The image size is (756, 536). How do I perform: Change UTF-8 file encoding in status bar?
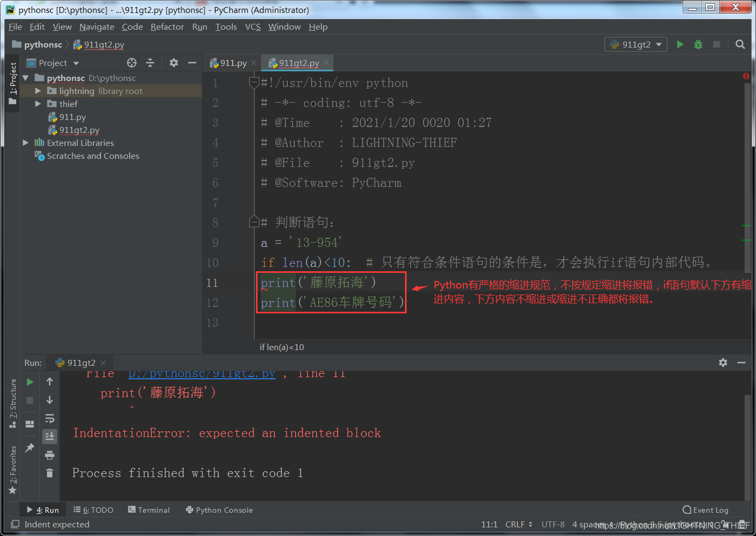coord(553,524)
